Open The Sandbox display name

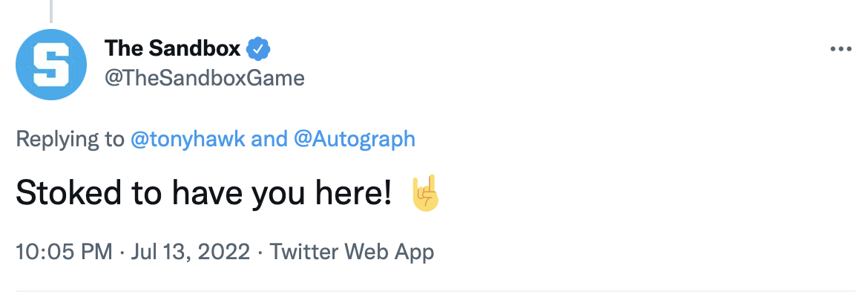pyautogui.click(x=172, y=49)
